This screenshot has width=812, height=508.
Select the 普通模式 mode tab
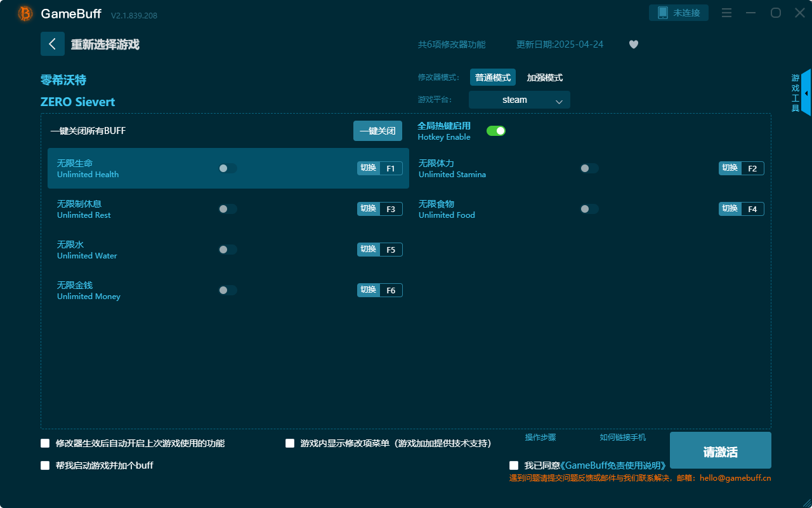493,77
